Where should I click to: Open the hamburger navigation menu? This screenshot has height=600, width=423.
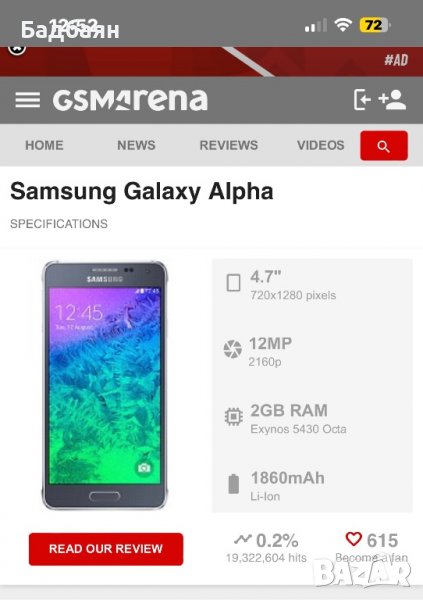[x=28, y=100]
